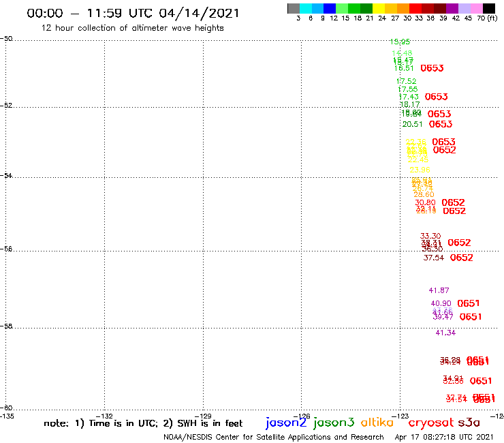The image size is (504, 443).
Task: Click the note "1) Time is in UTC"
Action: click(116, 423)
